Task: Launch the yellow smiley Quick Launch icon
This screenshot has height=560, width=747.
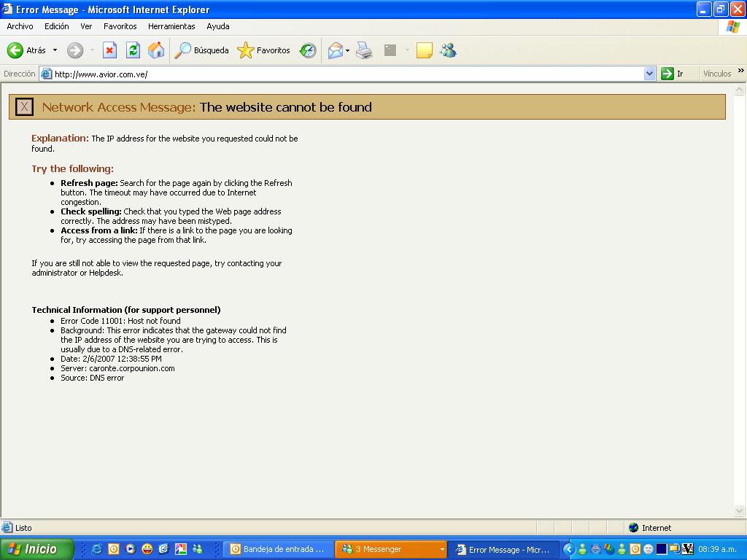Action: 147,549
